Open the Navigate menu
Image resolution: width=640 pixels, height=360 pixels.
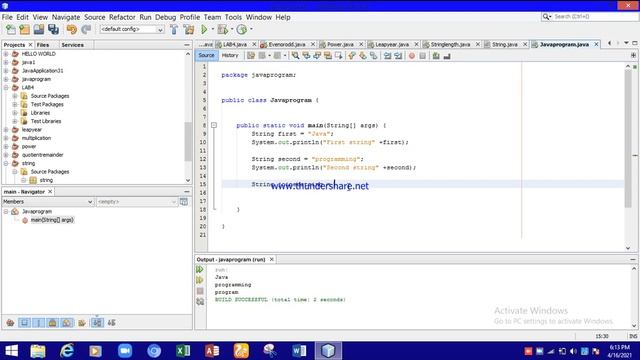(66, 17)
